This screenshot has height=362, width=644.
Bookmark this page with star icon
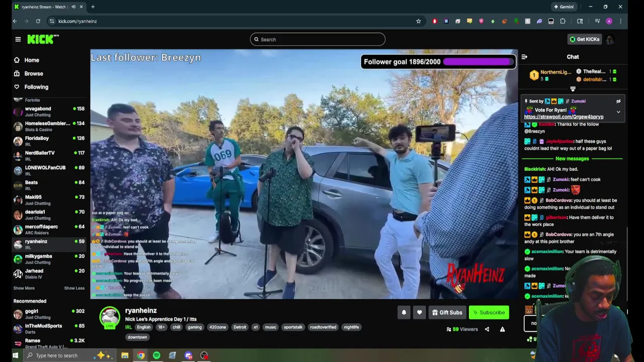418,21
